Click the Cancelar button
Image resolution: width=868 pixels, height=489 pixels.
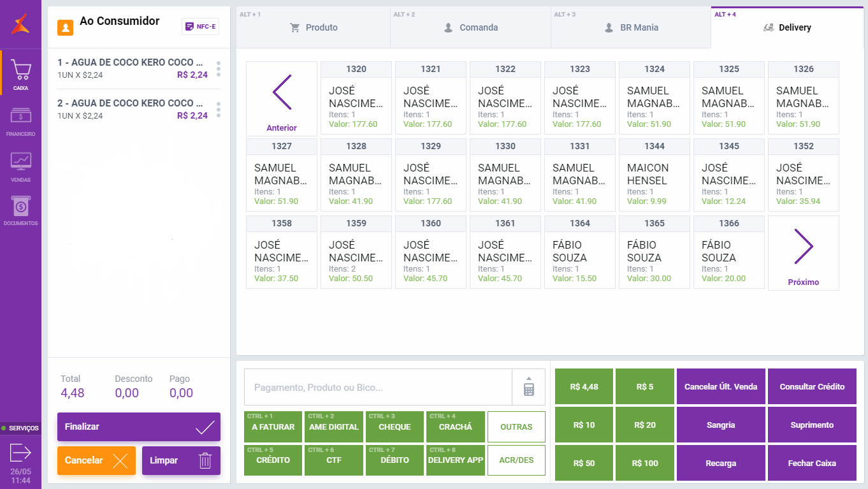(96, 460)
